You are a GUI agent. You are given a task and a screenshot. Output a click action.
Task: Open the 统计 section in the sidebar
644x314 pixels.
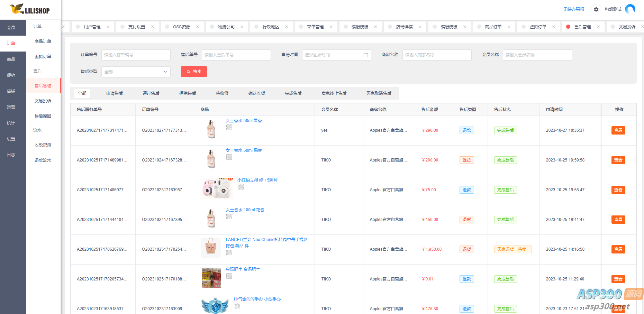tap(13, 123)
